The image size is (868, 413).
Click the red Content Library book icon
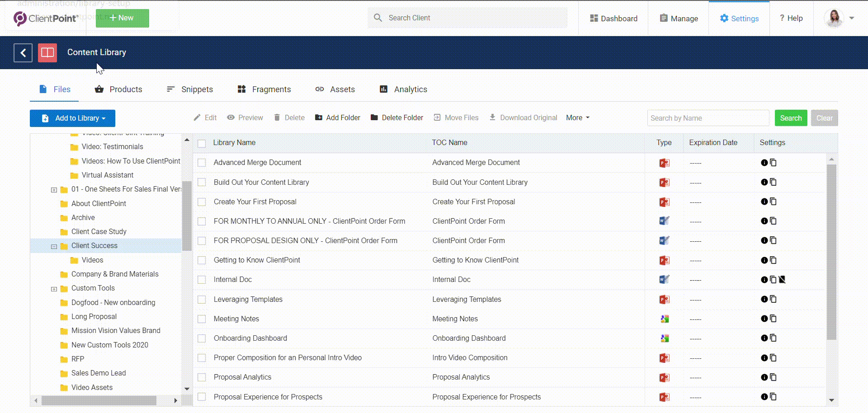[47, 53]
